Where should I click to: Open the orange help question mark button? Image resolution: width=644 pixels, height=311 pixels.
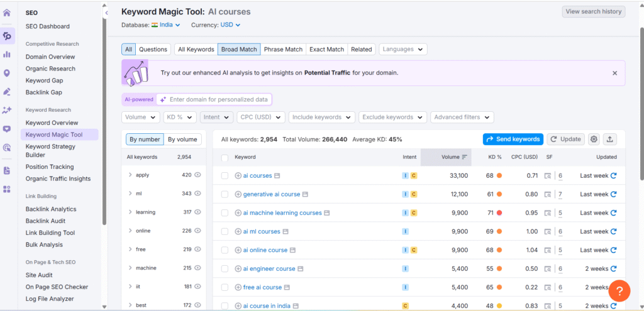[x=619, y=291]
